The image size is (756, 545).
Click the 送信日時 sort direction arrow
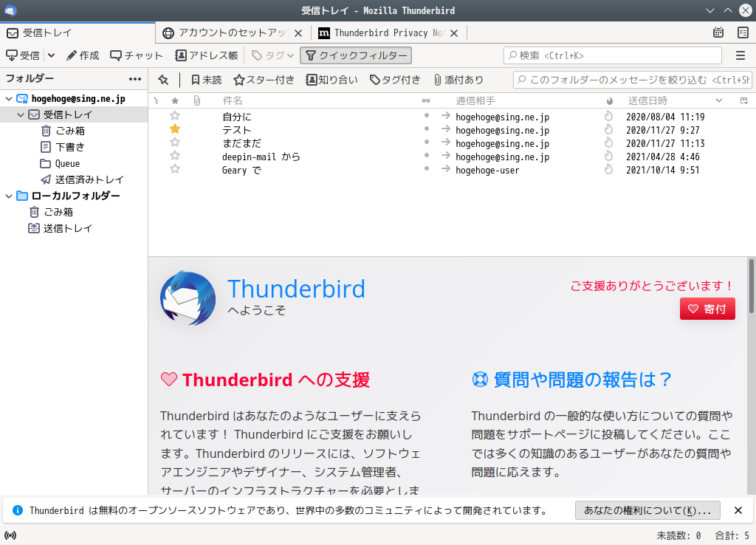(719, 100)
